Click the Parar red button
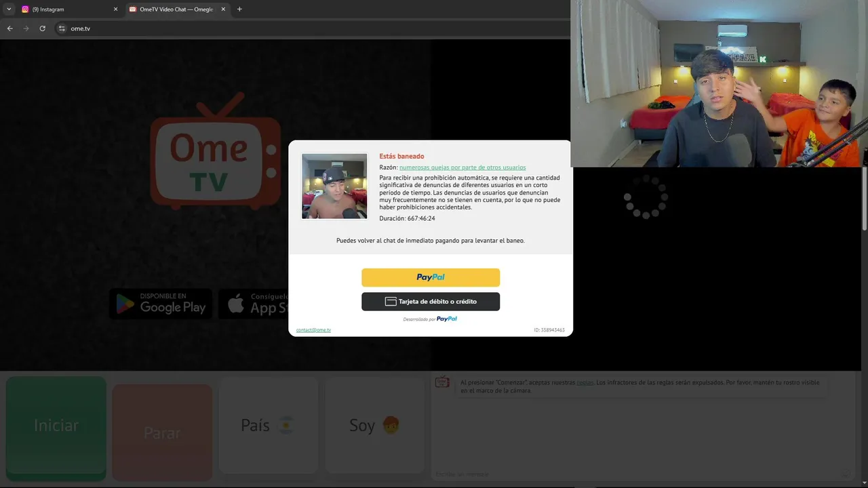 point(162,432)
